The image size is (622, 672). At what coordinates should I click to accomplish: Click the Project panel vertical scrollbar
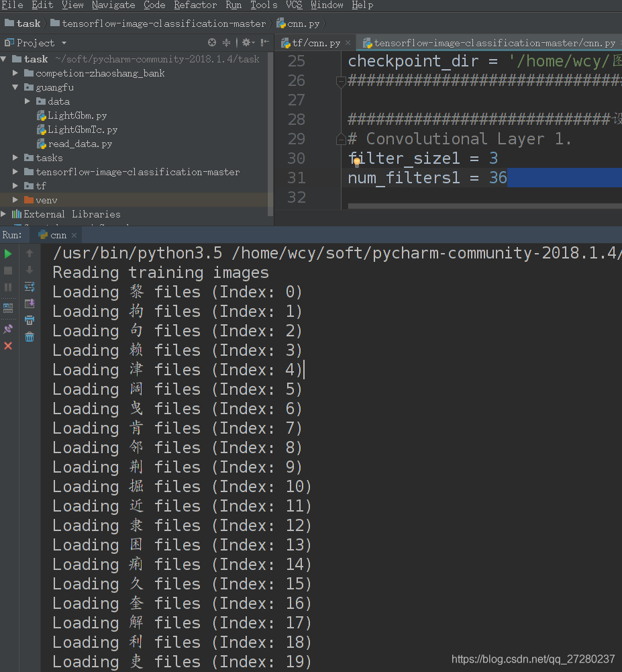270,134
